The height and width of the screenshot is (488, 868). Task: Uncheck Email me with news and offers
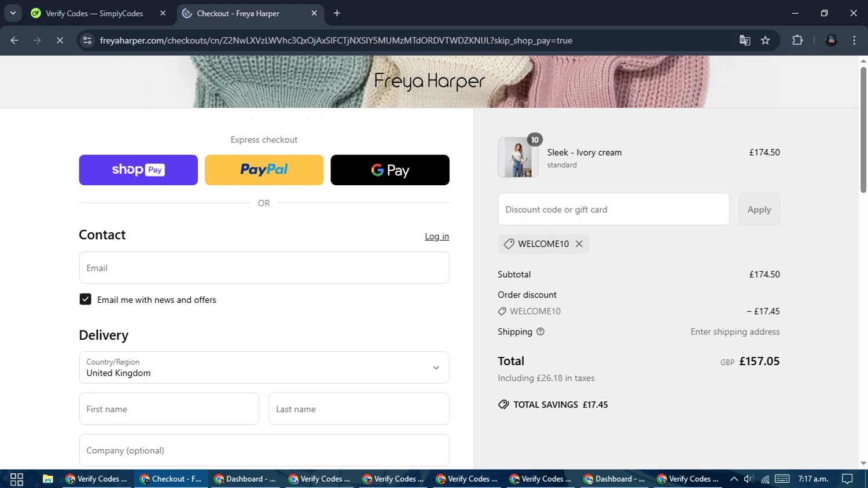pos(85,299)
